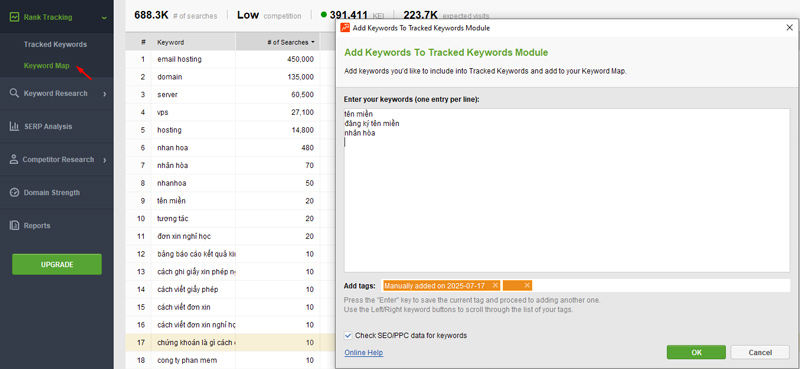
Task: Click the 'Low' competition summary value
Action: (x=247, y=15)
